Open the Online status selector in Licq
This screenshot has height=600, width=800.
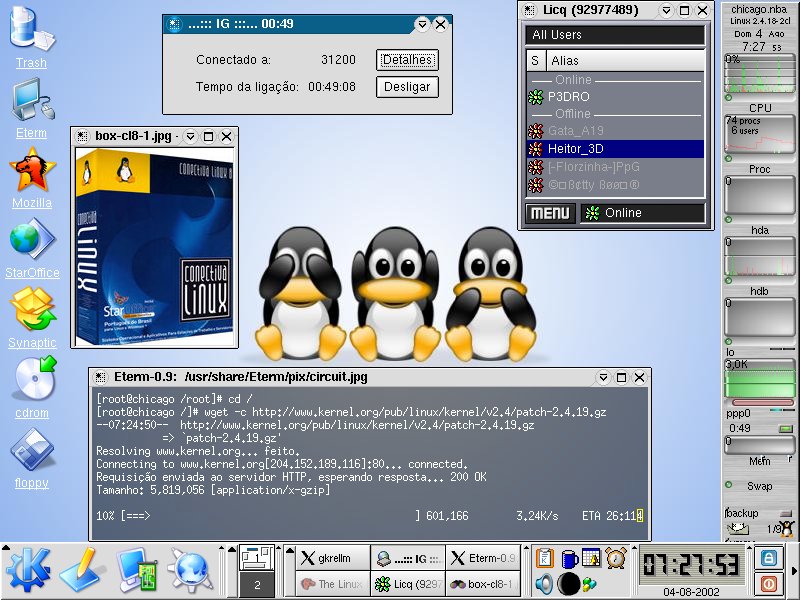coord(643,213)
